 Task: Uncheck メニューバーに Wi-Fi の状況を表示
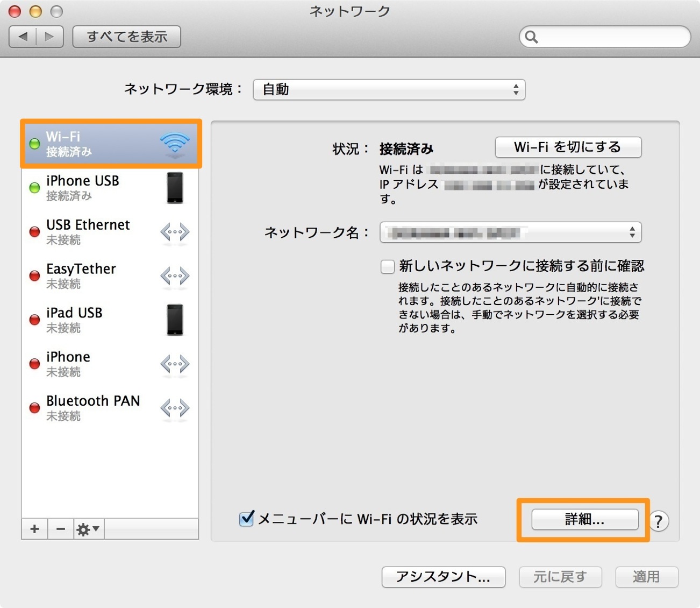click(x=246, y=519)
